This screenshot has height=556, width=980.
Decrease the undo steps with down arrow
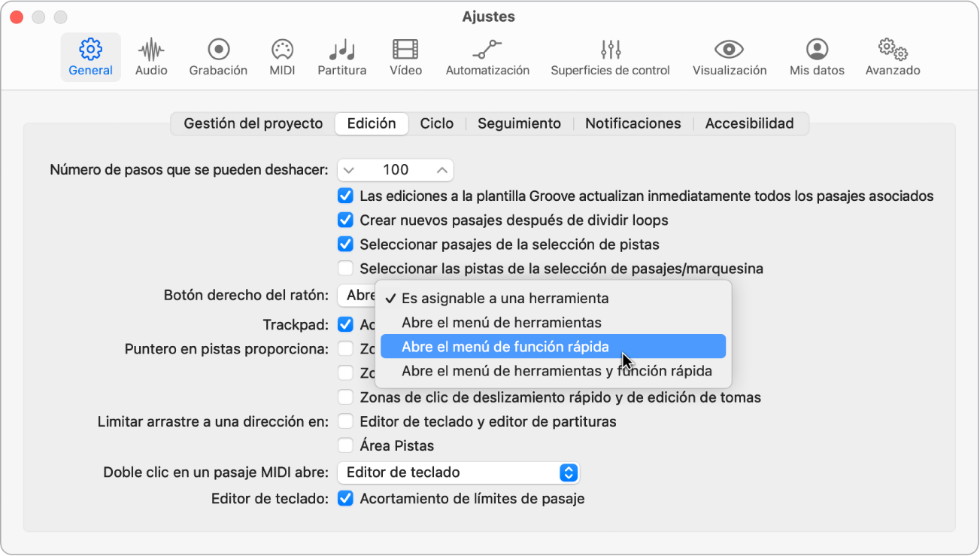point(348,170)
